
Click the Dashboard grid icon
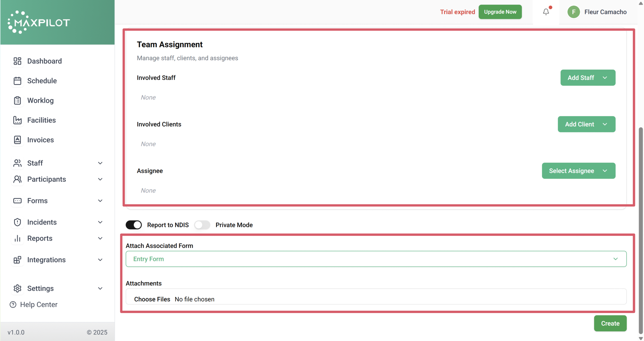click(17, 61)
